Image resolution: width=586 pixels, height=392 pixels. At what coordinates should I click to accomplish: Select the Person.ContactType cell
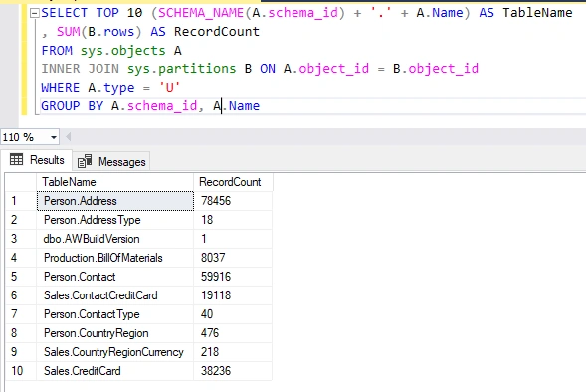click(115, 314)
